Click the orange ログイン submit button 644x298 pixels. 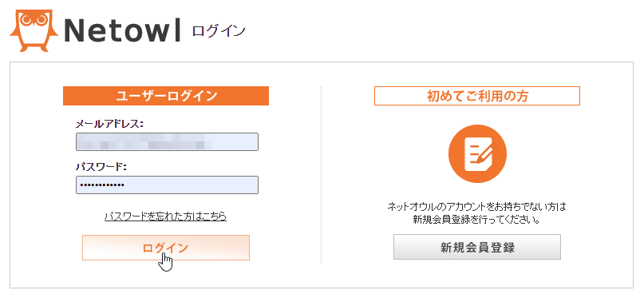[x=166, y=248]
